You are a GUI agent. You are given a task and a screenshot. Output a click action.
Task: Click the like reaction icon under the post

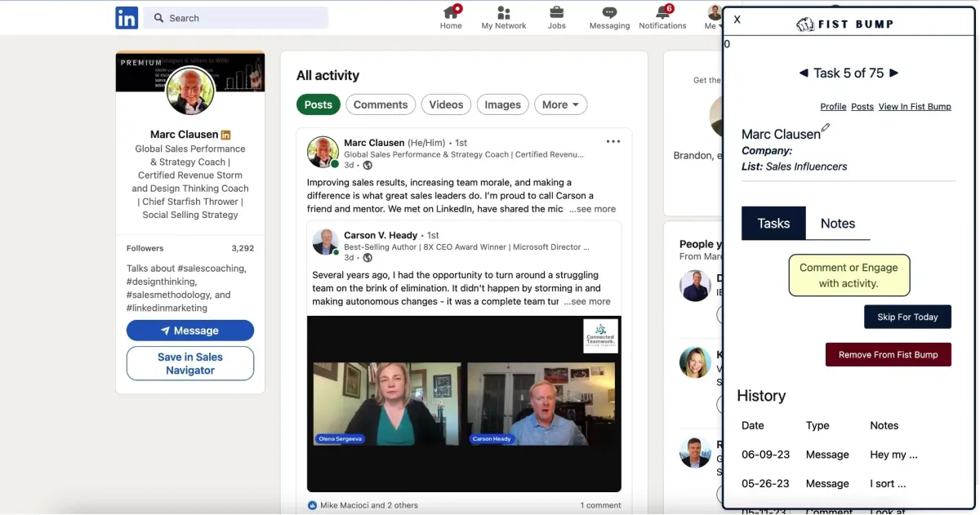tap(312, 505)
